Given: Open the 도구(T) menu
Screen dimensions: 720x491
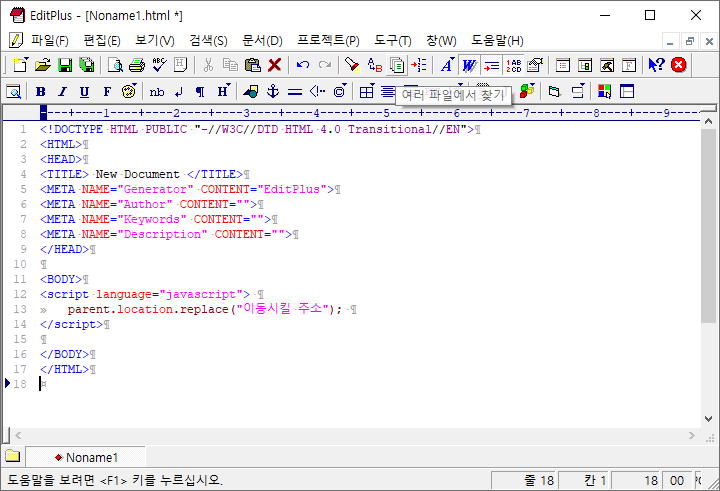Looking at the screenshot, I should [393, 41].
